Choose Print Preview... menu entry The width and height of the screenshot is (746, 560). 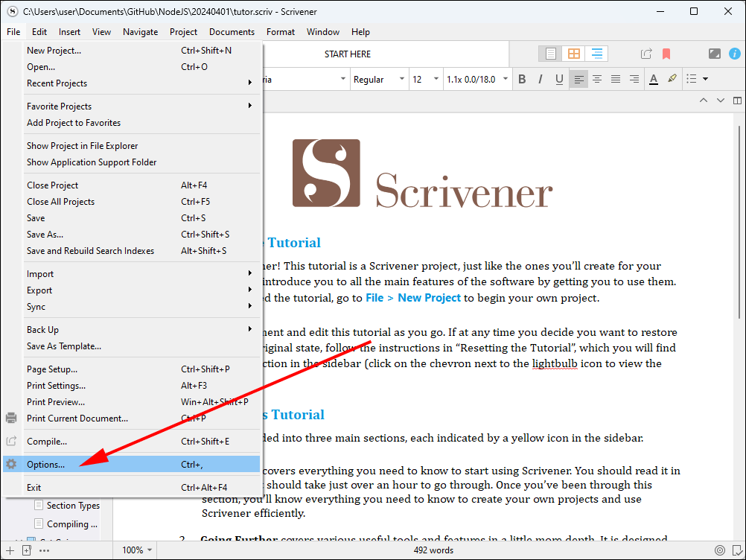(x=141, y=402)
